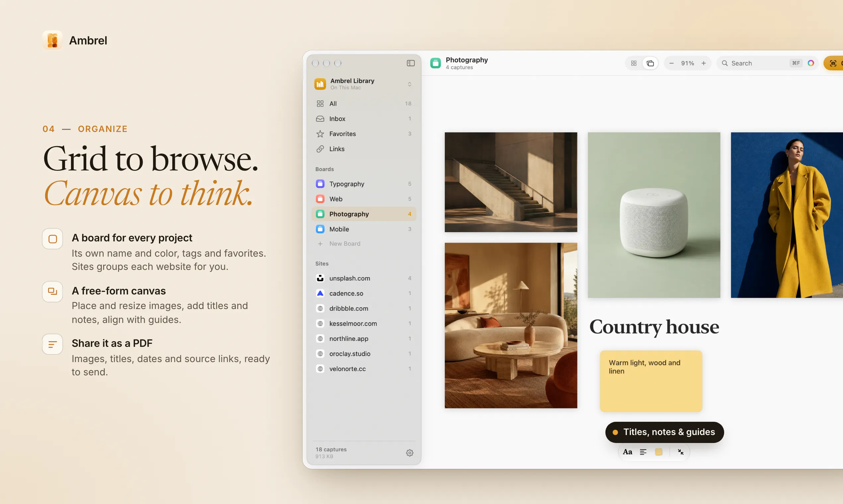Click the Photography board header icon
The height and width of the screenshot is (504, 843).
tap(435, 63)
